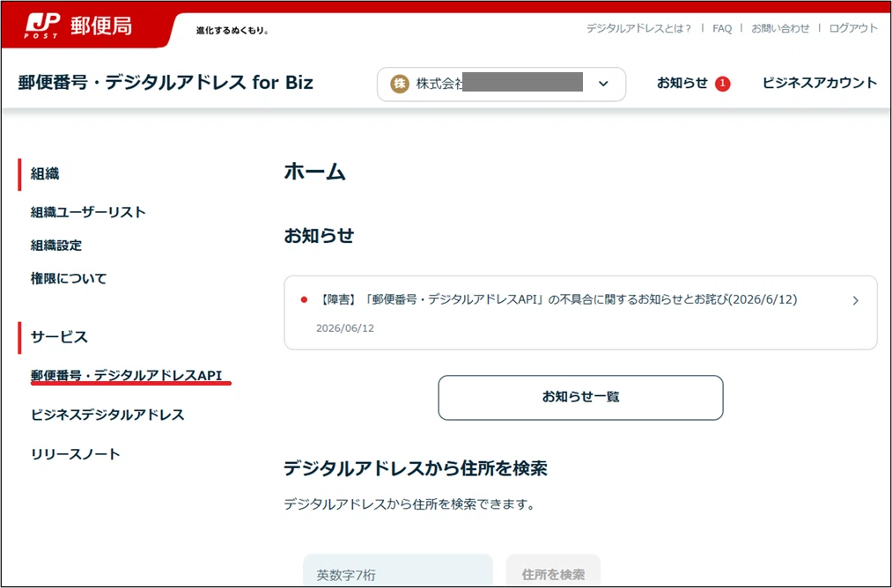Click the 組織 sidebar section heading
The width and height of the screenshot is (892, 588).
click(x=45, y=174)
